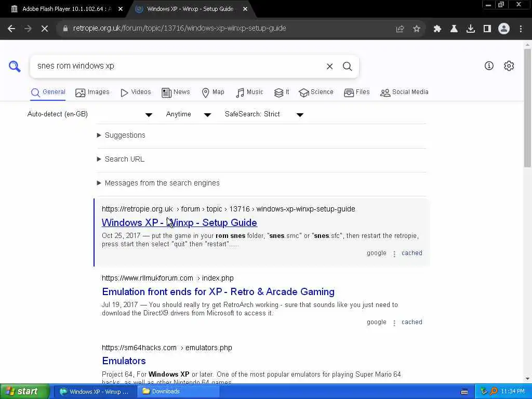Image resolution: width=532 pixels, height=399 pixels.
Task: Open the SafeSearch: Strict dropdown
Action: click(x=264, y=114)
